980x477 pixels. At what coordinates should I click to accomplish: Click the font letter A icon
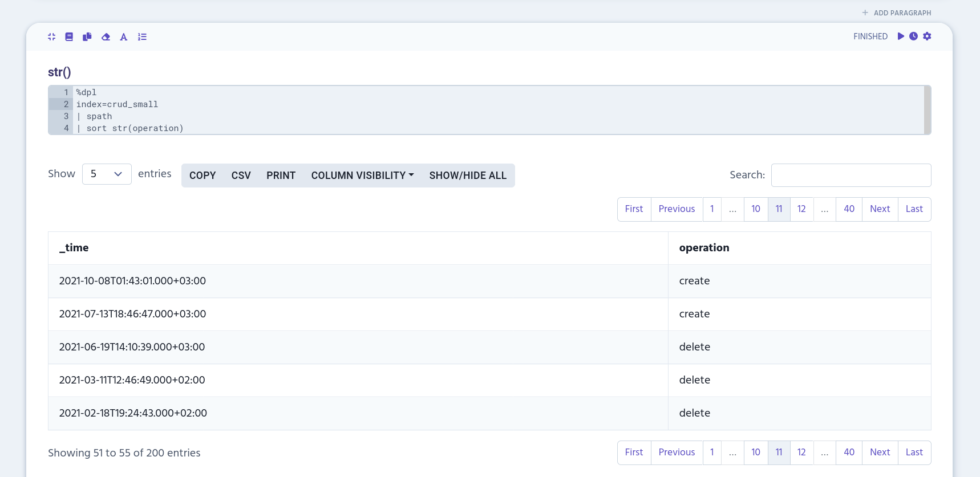(x=124, y=36)
